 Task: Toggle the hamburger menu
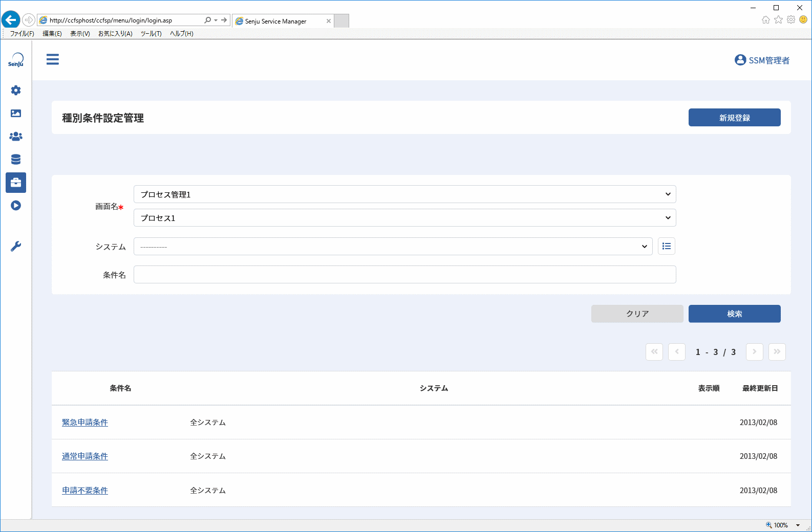pos(53,59)
